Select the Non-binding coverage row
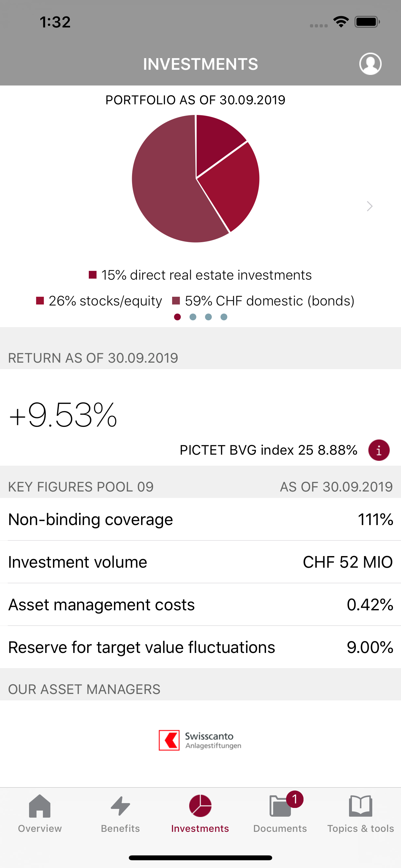Viewport: 401px width, 868px height. [200, 519]
